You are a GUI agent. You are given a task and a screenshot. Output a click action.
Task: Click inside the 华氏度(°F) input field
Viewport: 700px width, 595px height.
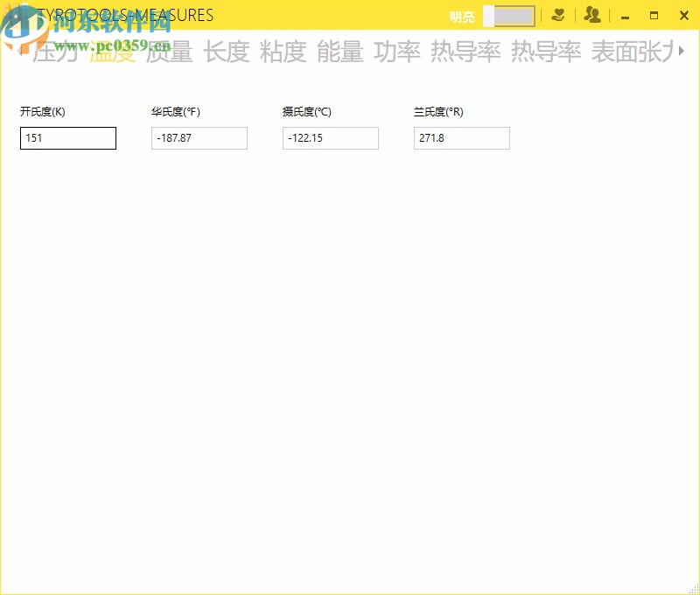tap(199, 138)
